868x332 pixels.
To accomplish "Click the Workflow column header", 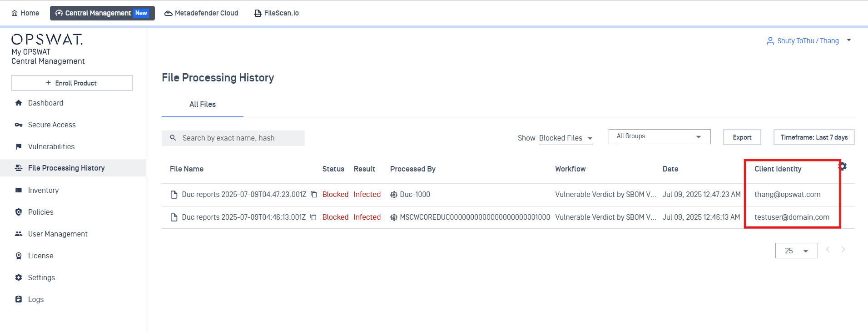I will pyautogui.click(x=570, y=169).
